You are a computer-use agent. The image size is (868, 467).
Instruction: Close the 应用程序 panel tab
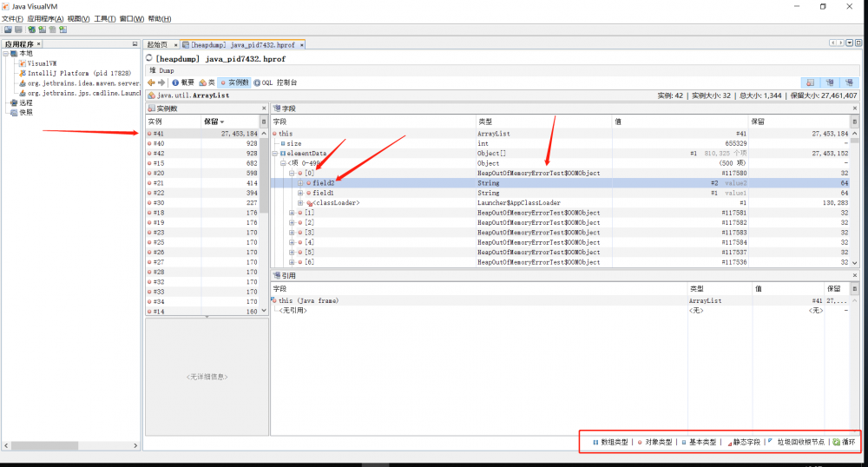(39, 43)
